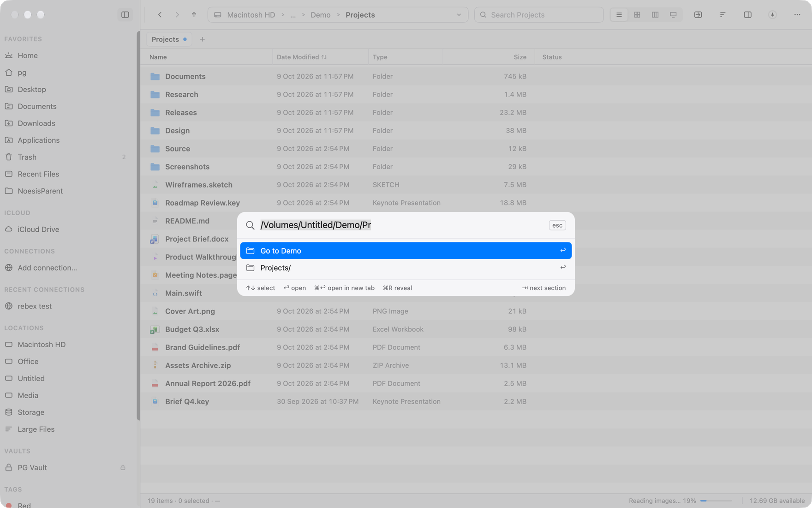The width and height of the screenshot is (812, 508).
Task: Sort by the Name column header
Action: [x=158, y=57]
